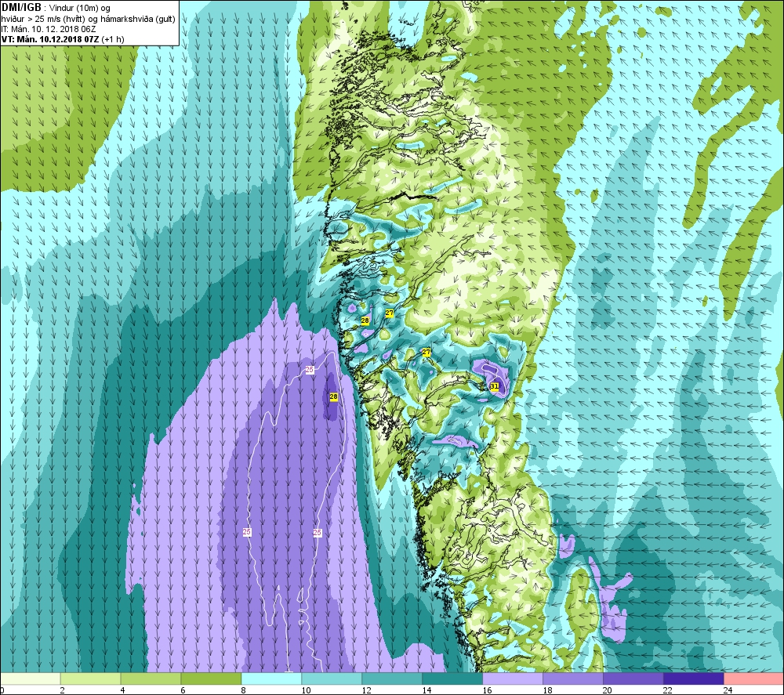
Task: Click the light lavender 16–18 m/s legend swatch
Action: tap(513, 679)
